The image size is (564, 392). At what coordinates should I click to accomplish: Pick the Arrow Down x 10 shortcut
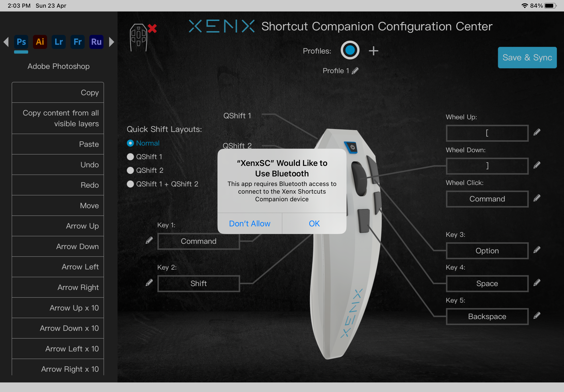click(x=58, y=328)
